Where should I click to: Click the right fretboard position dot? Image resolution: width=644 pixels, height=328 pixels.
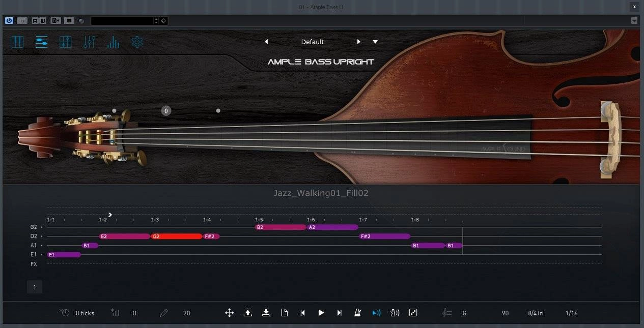point(218,110)
